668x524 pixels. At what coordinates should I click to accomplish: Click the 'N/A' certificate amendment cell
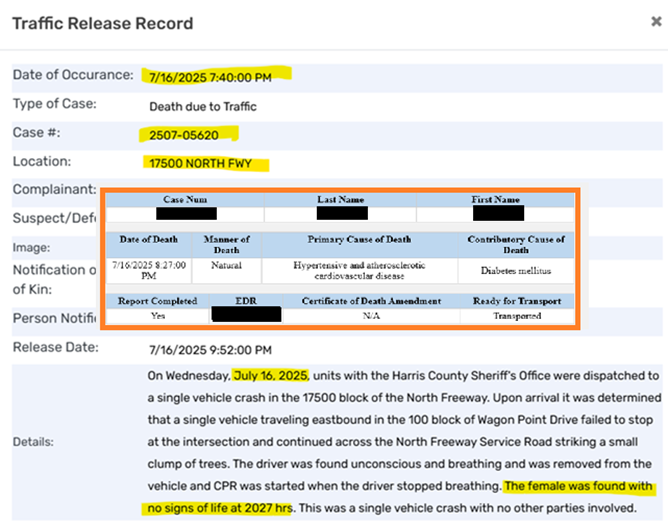pos(371,316)
